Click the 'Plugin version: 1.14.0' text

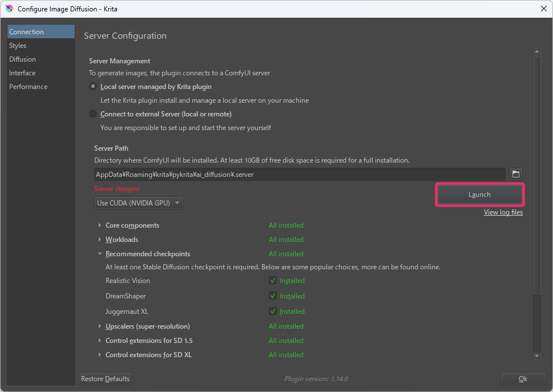click(x=316, y=379)
